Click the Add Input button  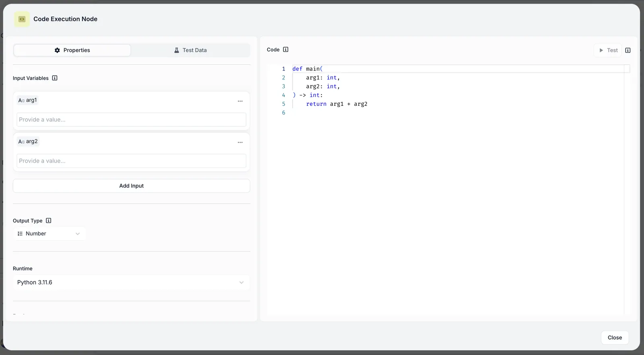131,186
